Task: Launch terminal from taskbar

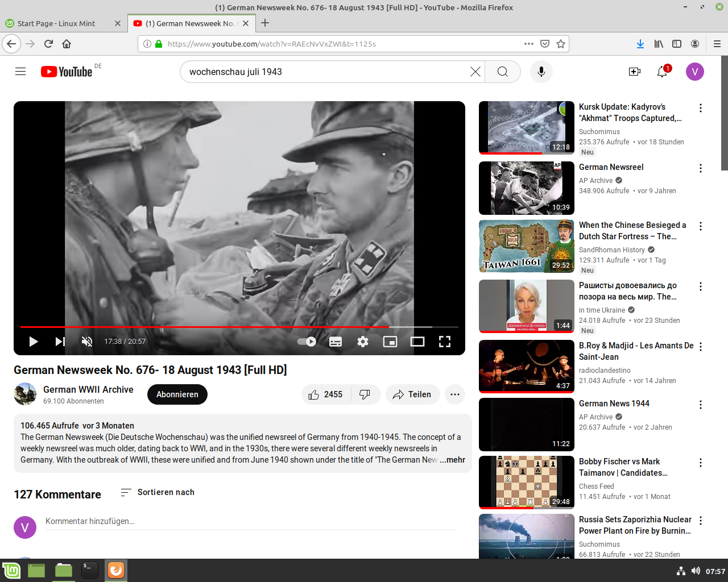Action: tap(90, 570)
